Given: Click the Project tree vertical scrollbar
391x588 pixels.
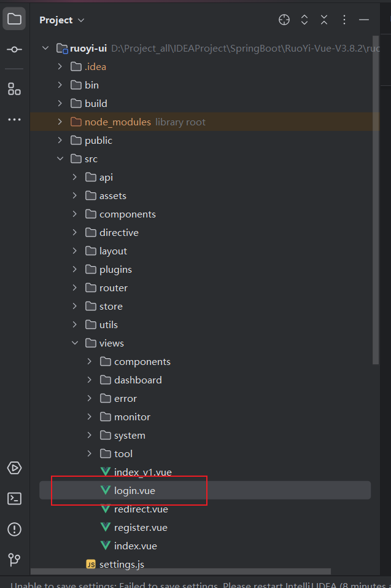Looking at the screenshot, I should pyautogui.click(x=376, y=203).
